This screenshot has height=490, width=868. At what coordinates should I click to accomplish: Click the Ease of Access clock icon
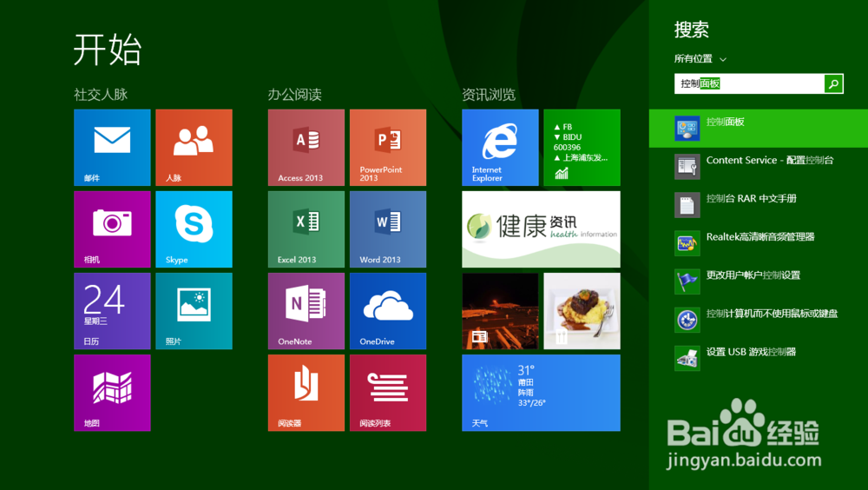tap(687, 319)
